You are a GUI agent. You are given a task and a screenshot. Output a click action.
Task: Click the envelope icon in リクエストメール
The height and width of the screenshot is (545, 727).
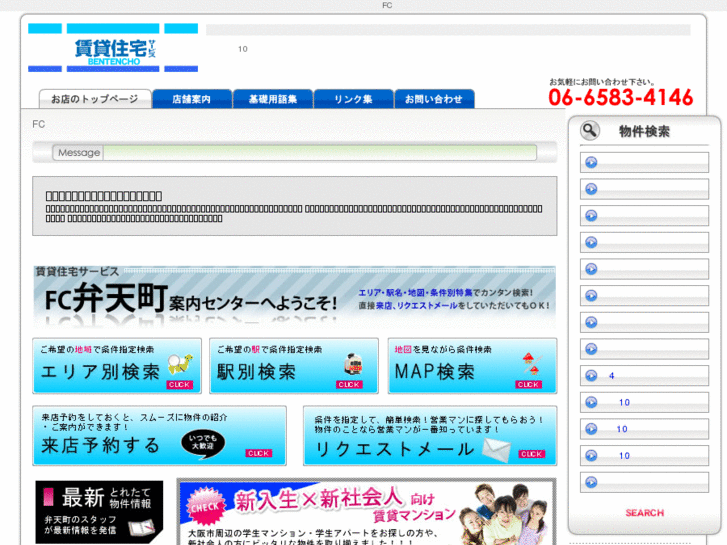(x=496, y=450)
